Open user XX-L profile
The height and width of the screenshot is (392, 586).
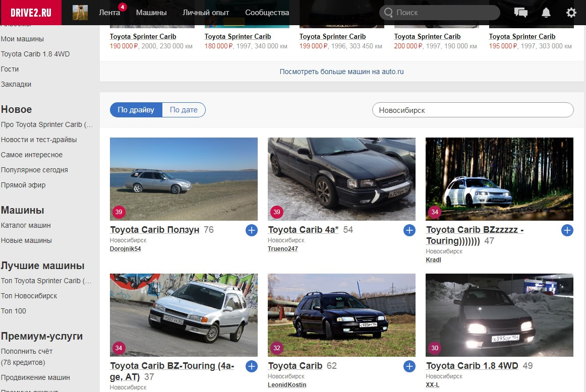tap(432, 385)
